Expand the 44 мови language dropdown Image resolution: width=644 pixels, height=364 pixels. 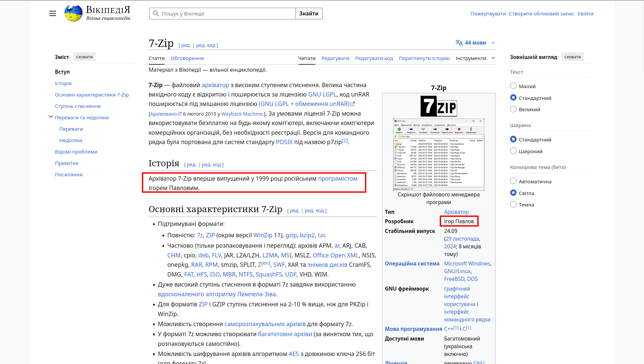[x=493, y=43]
